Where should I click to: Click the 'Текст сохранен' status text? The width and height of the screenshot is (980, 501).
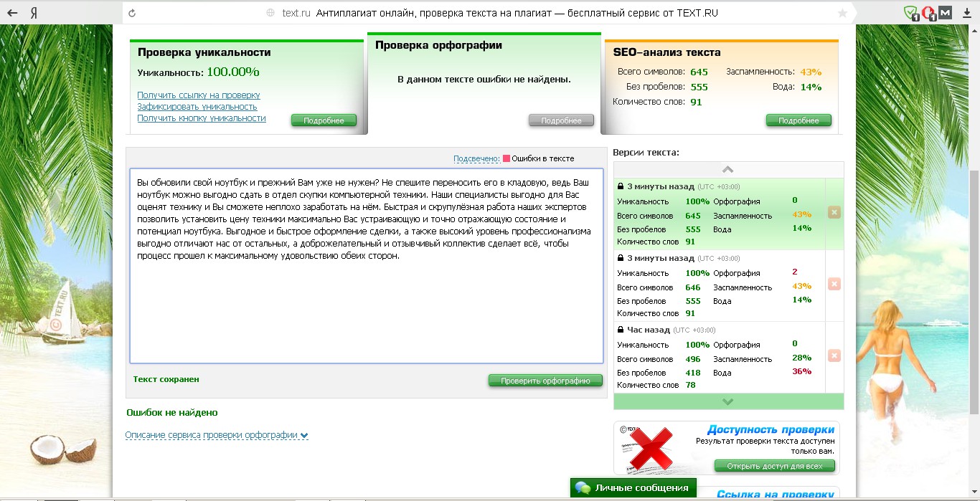pos(166,379)
